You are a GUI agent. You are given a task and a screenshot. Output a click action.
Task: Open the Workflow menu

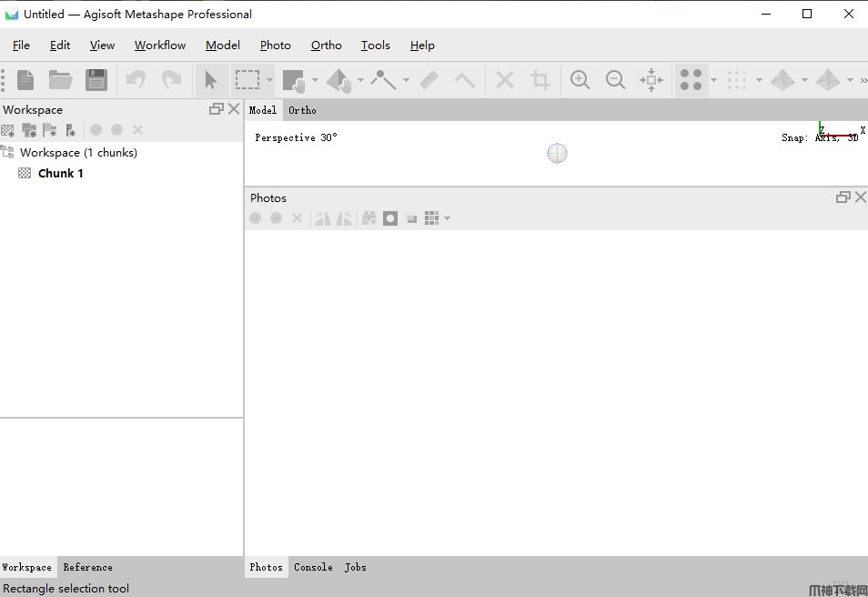[160, 46]
